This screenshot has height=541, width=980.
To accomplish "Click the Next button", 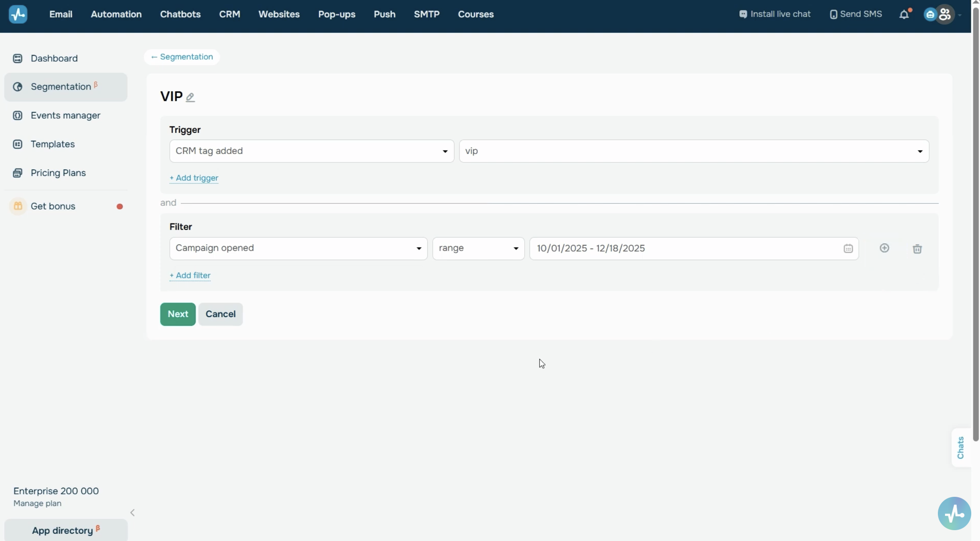I will [178, 314].
